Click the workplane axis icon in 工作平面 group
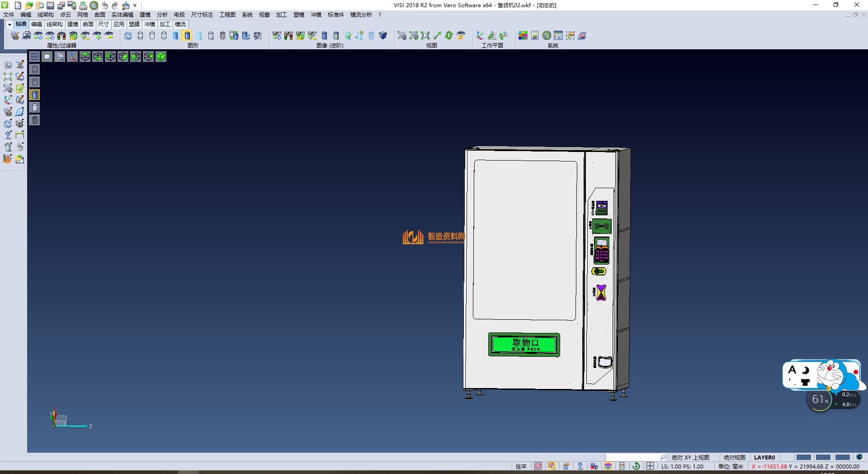This screenshot has height=474, width=868. (x=480, y=36)
